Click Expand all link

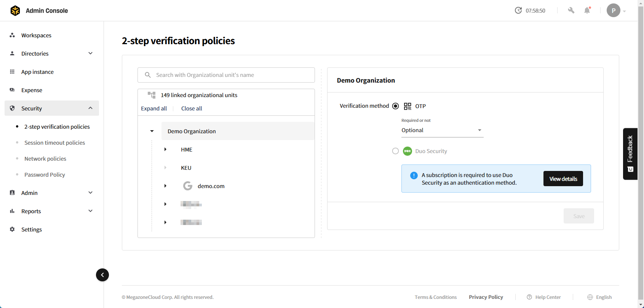point(154,109)
